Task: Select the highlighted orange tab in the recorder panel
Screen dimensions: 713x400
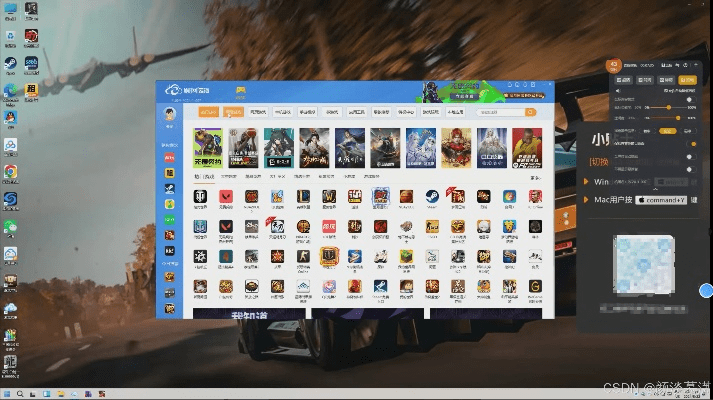Action: pyautogui.click(x=687, y=79)
